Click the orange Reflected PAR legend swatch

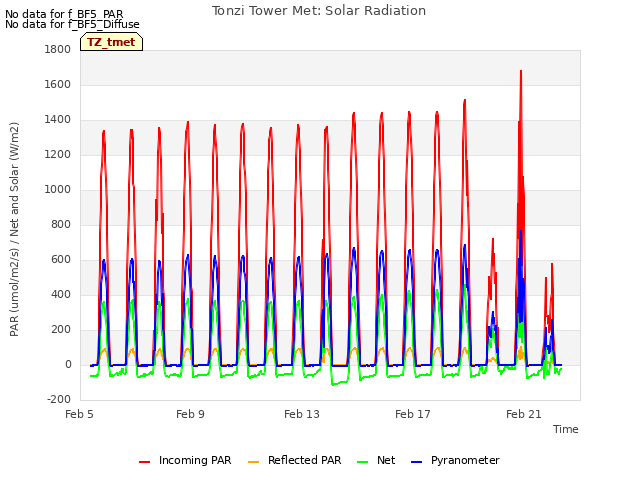253,462
